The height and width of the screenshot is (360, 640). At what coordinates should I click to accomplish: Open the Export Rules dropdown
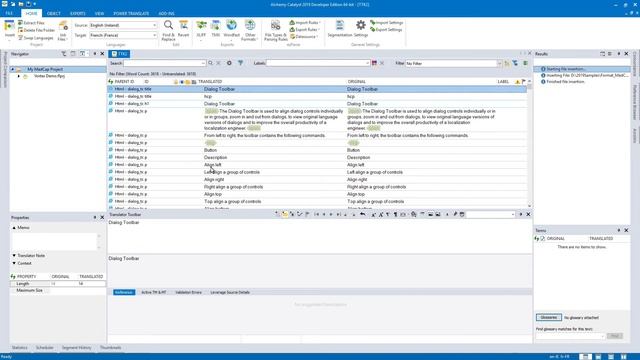304,29
